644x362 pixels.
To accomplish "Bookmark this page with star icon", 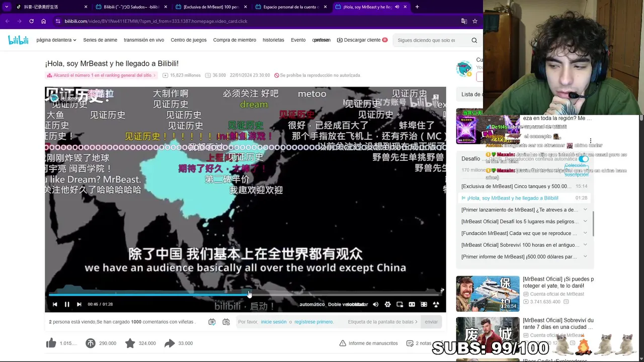I will [475, 21].
